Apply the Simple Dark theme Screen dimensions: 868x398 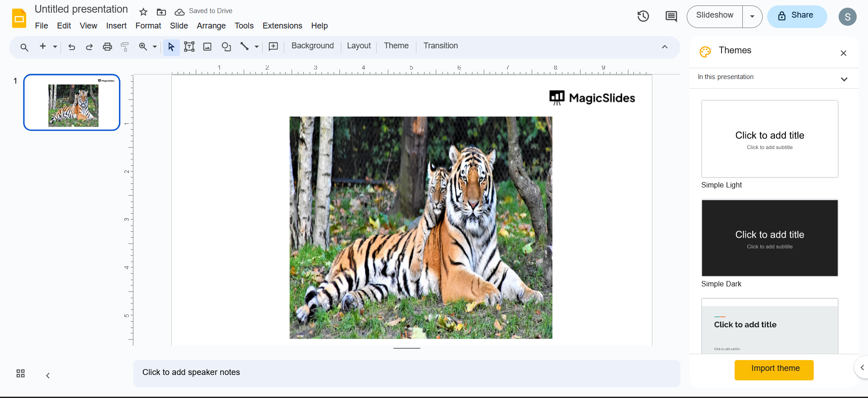pyautogui.click(x=769, y=238)
